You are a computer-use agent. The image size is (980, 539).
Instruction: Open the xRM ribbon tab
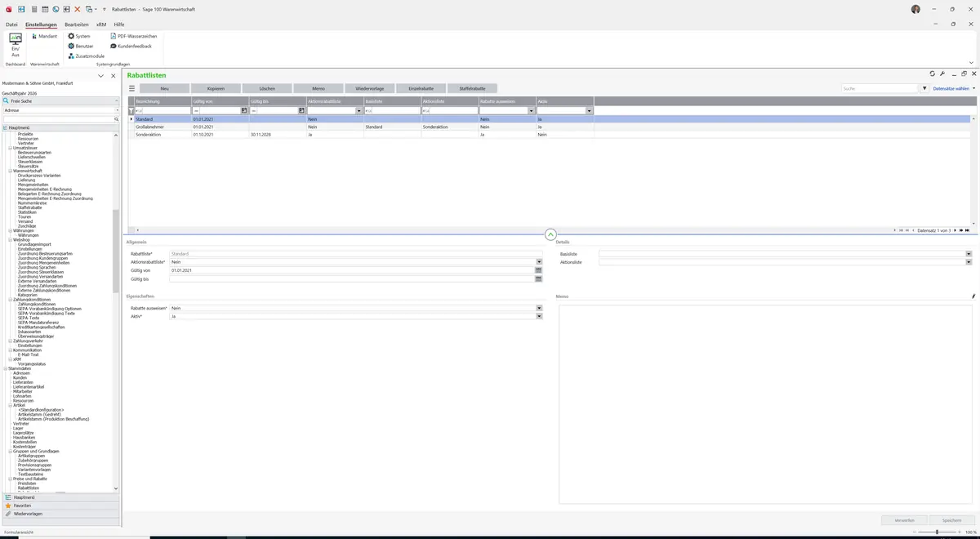point(101,24)
